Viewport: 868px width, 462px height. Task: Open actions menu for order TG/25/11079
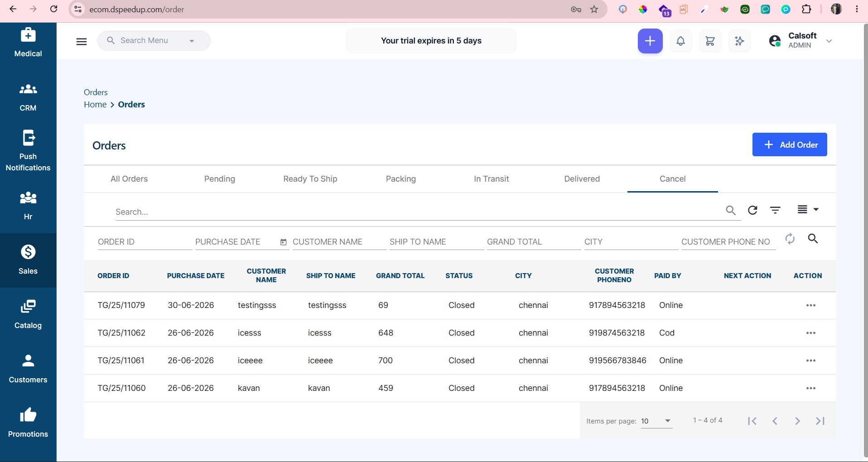click(x=811, y=305)
